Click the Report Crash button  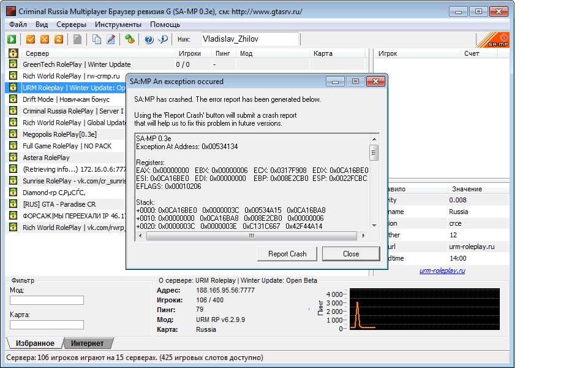[x=287, y=254]
